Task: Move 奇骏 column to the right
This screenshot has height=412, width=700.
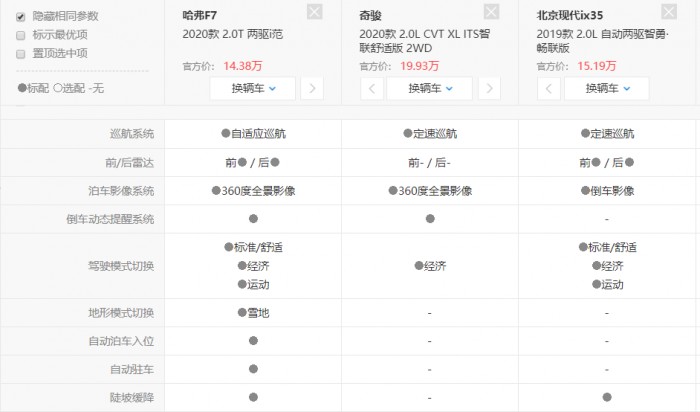Action: [489, 88]
